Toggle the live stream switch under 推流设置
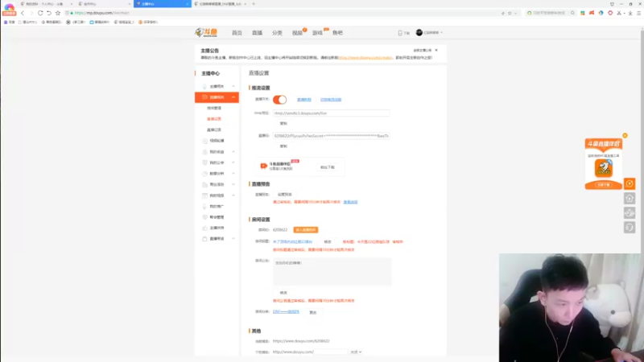The width and height of the screenshot is (644, 362). click(x=279, y=100)
